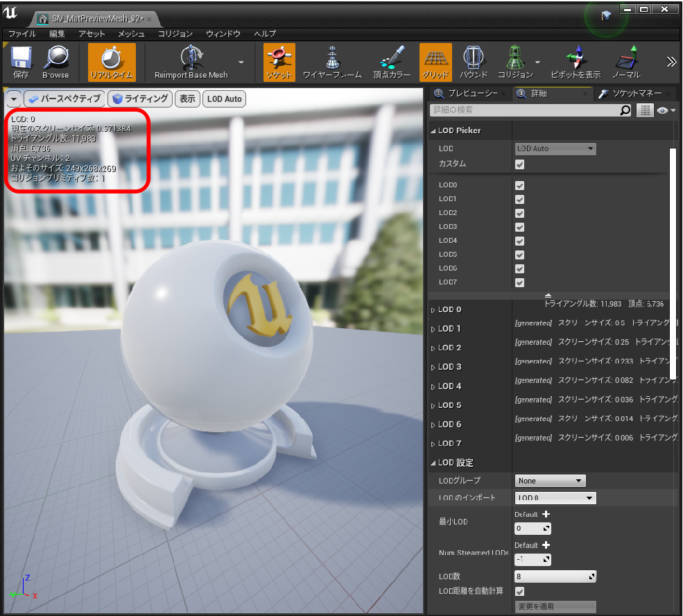Switch to the 詳細 tab

pyautogui.click(x=551, y=93)
